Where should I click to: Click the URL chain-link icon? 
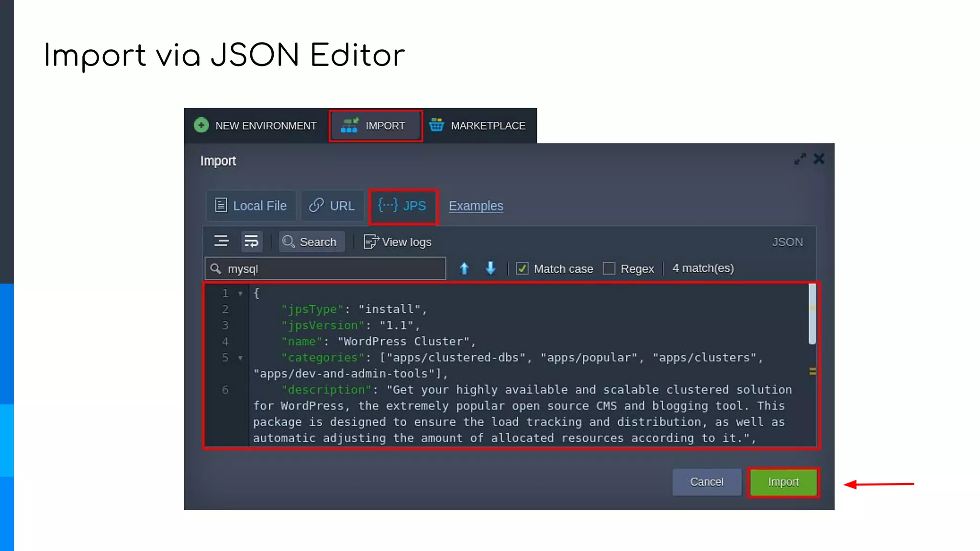[316, 205]
